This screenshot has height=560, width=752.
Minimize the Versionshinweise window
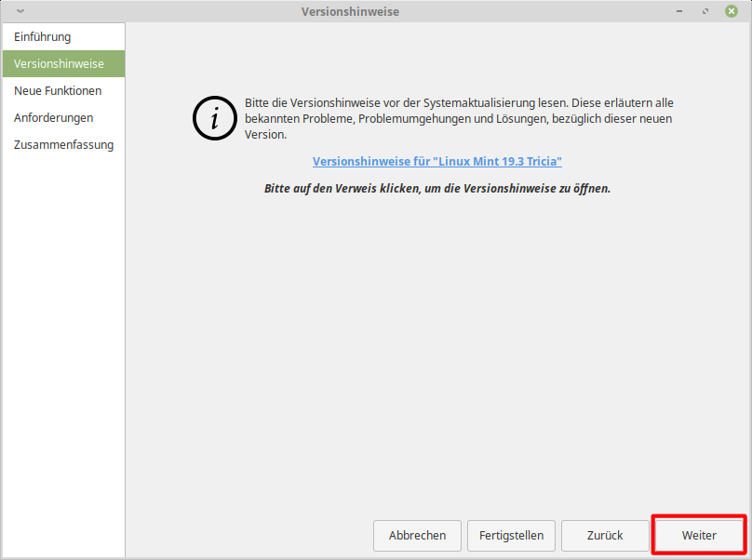679,11
